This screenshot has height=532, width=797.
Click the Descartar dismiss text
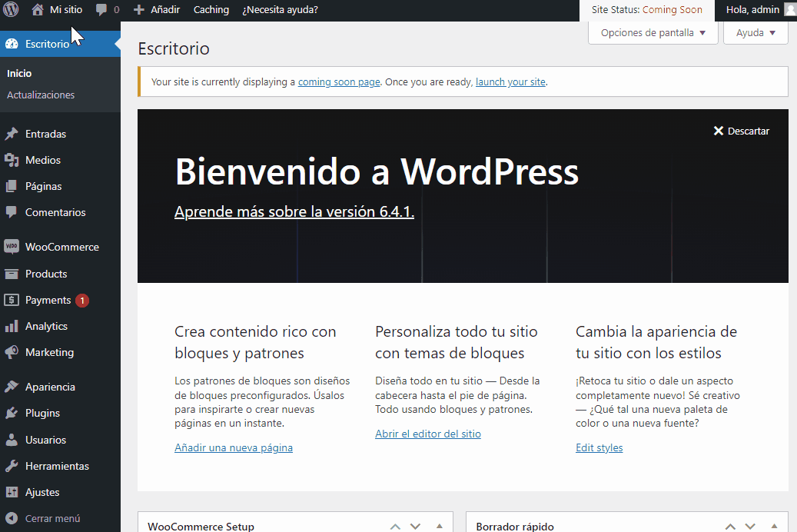tap(749, 131)
